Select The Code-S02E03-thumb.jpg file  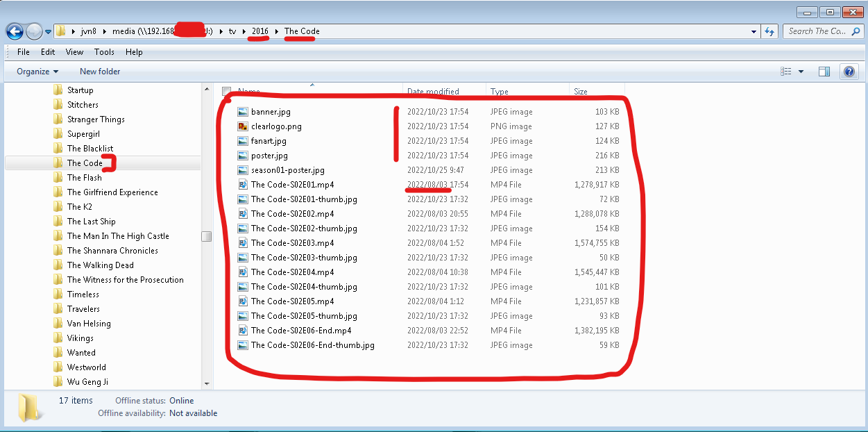coord(304,258)
